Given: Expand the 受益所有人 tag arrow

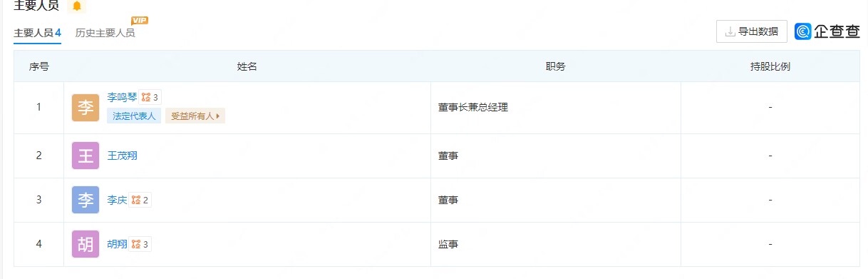Looking at the screenshot, I should [217, 116].
